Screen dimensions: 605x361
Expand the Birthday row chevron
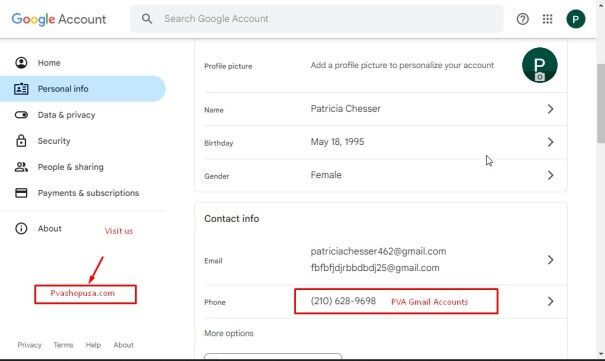pyautogui.click(x=551, y=142)
